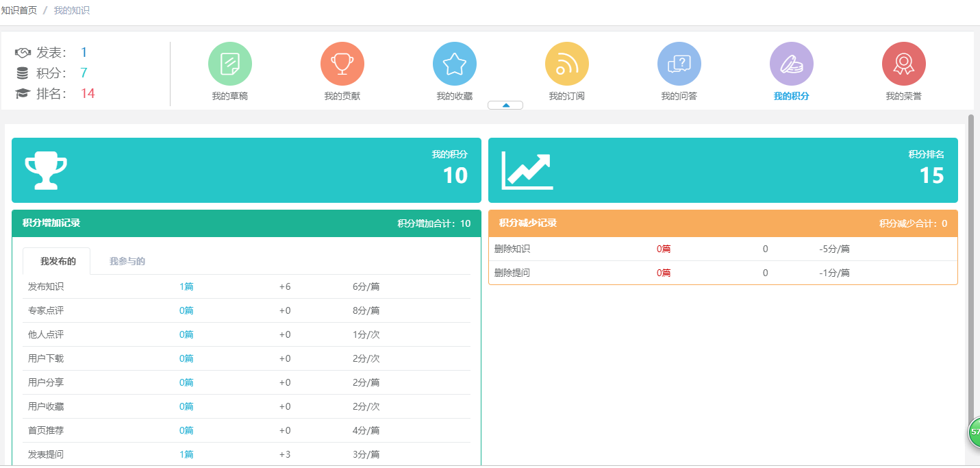Screen dimensions: 980x468
Task: Select the 我的订阅 RSS feed icon
Action: pos(567,64)
